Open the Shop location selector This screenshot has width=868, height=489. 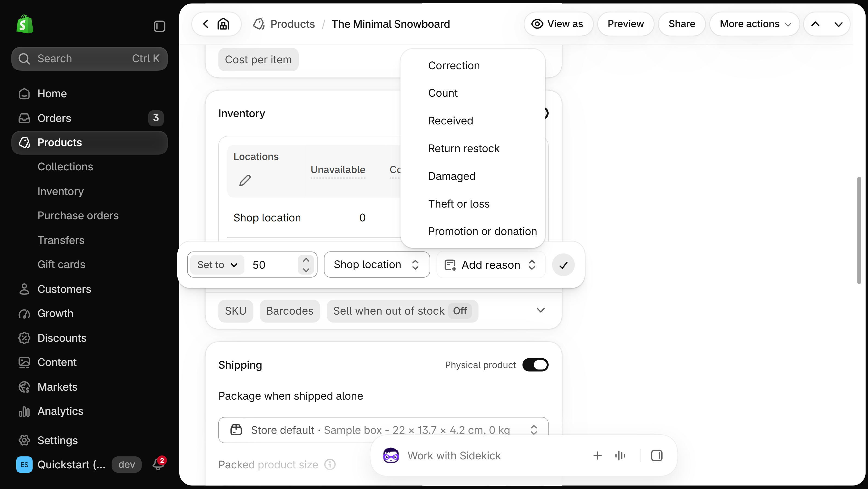click(x=377, y=265)
